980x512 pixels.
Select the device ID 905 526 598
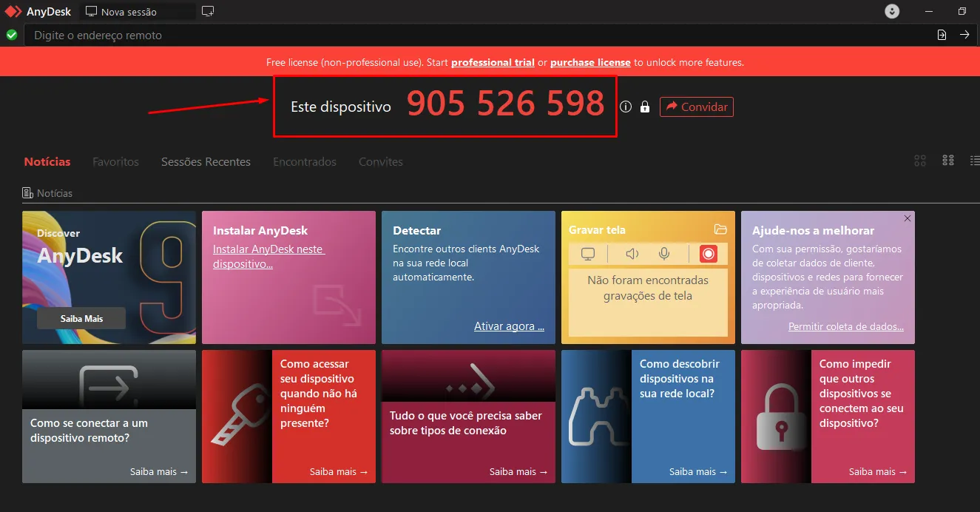point(506,104)
